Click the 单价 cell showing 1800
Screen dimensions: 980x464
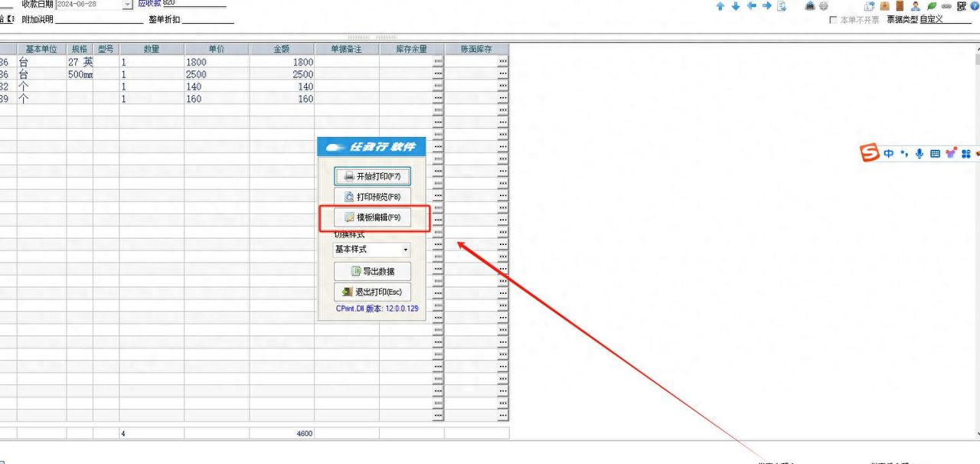(217, 62)
